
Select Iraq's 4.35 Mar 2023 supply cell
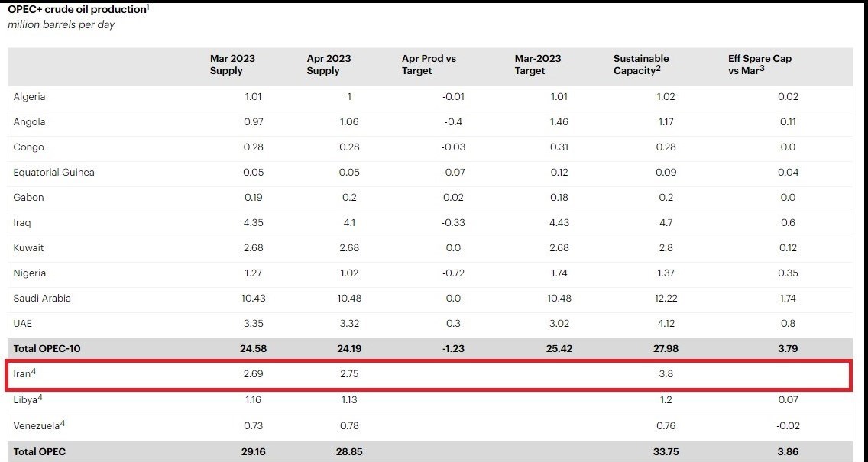254,223
